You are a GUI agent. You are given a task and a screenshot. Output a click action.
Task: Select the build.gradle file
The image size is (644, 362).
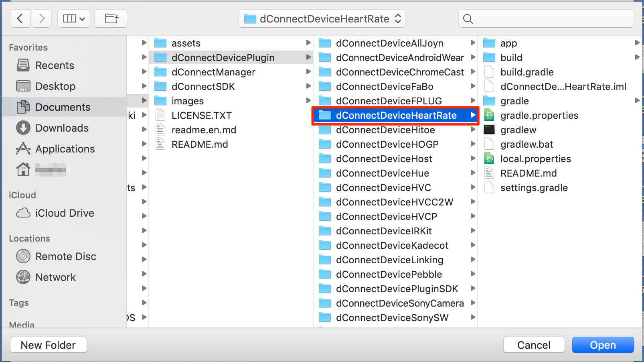pos(527,72)
